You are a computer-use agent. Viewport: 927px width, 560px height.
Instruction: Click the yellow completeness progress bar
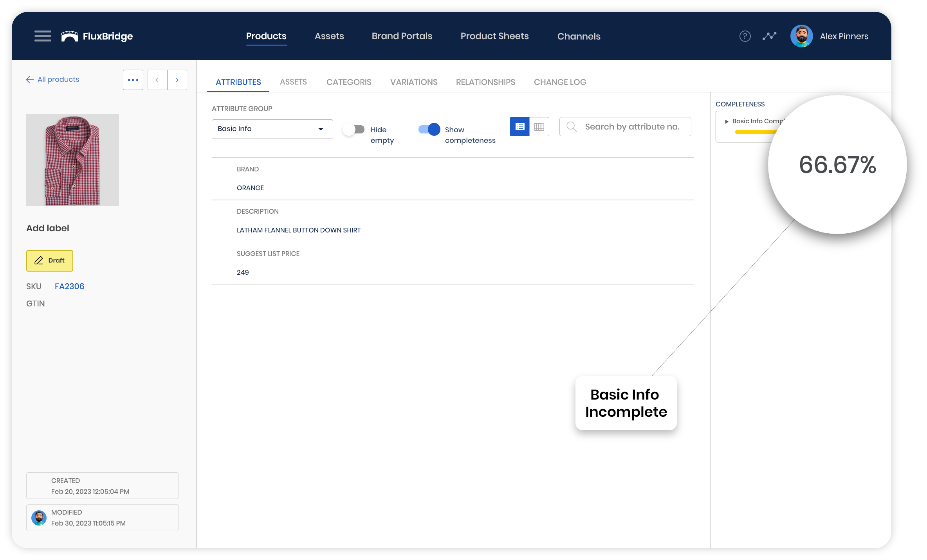pyautogui.click(x=754, y=132)
